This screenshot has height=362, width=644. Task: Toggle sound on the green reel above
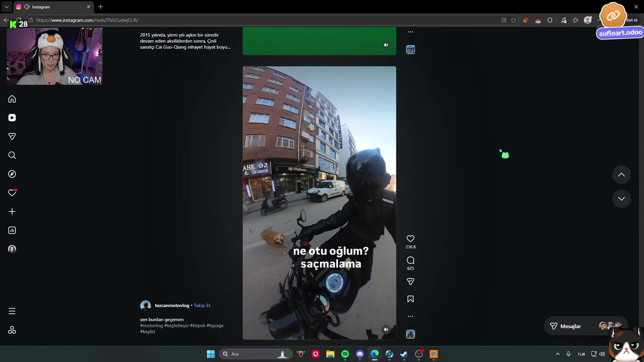click(x=386, y=45)
